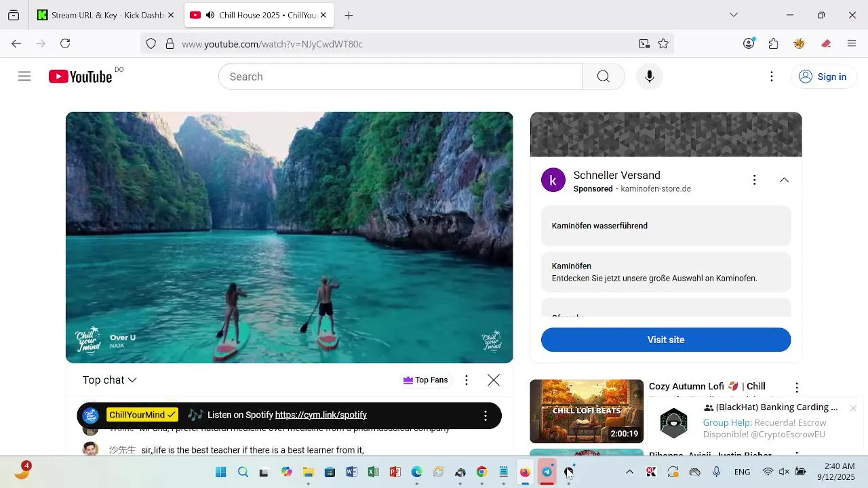Open Cozy Autumn Lofi video title
This screenshot has height=488, width=868.
(707, 386)
